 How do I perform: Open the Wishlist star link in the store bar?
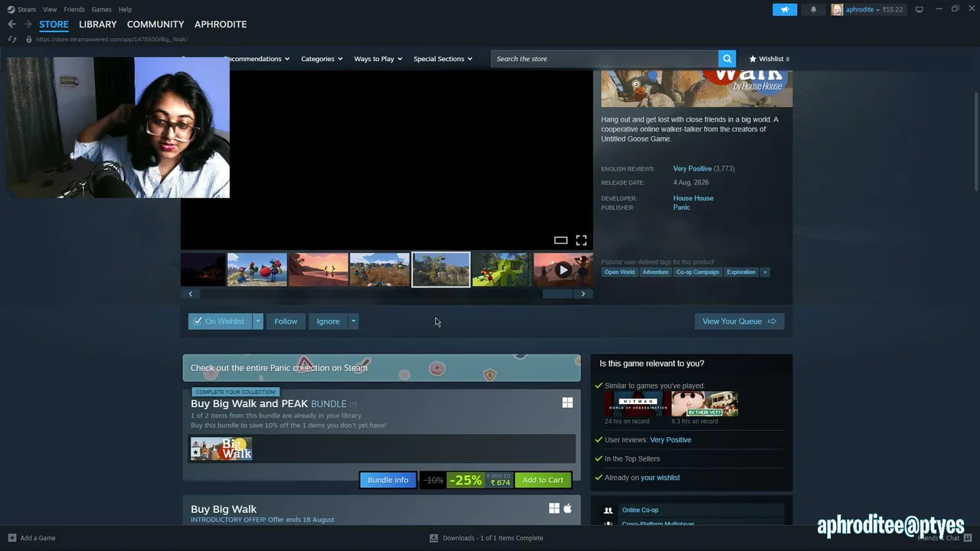[769, 59]
